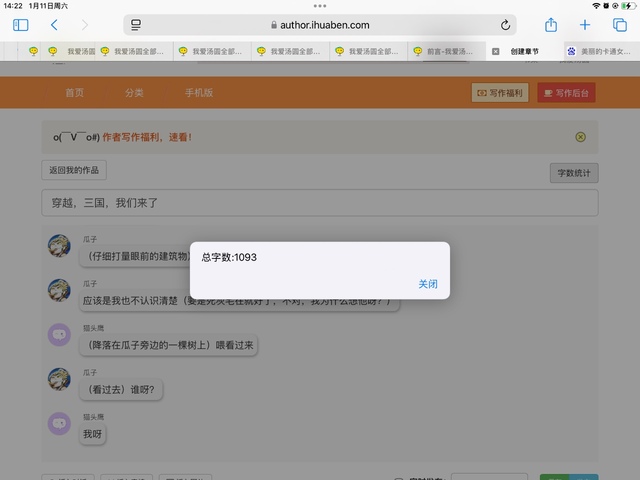Show the tab overview icon
Image resolution: width=640 pixels, height=480 pixels.
[619, 25]
